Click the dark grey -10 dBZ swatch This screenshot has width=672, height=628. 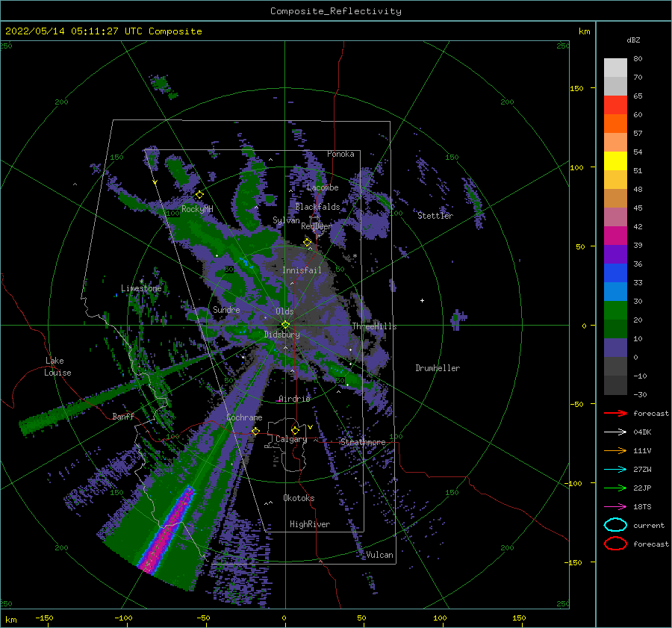[x=615, y=385]
